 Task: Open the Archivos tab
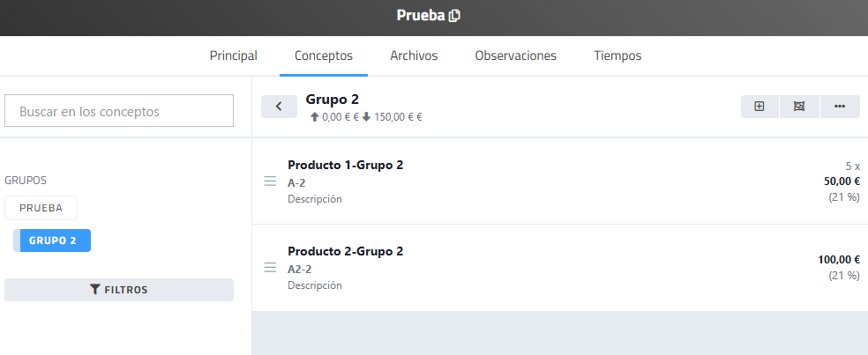coord(414,55)
